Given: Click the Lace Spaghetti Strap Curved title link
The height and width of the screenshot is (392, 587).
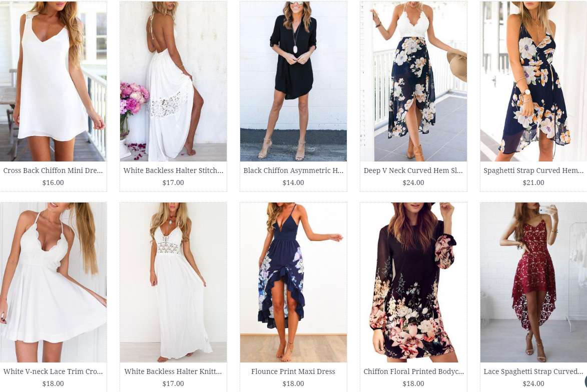Looking at the screenshot, I should pos(533,371).
